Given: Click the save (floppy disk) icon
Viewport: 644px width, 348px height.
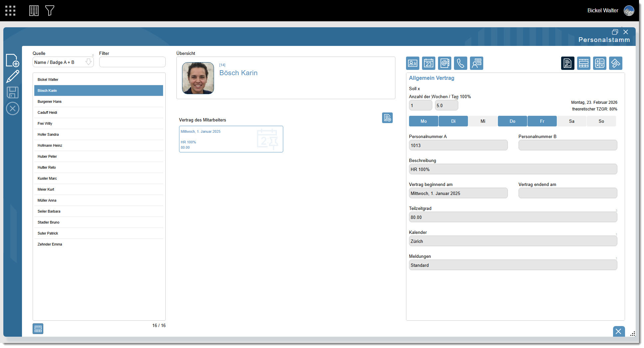Looking at the screenshot, I should click(13, 92).
